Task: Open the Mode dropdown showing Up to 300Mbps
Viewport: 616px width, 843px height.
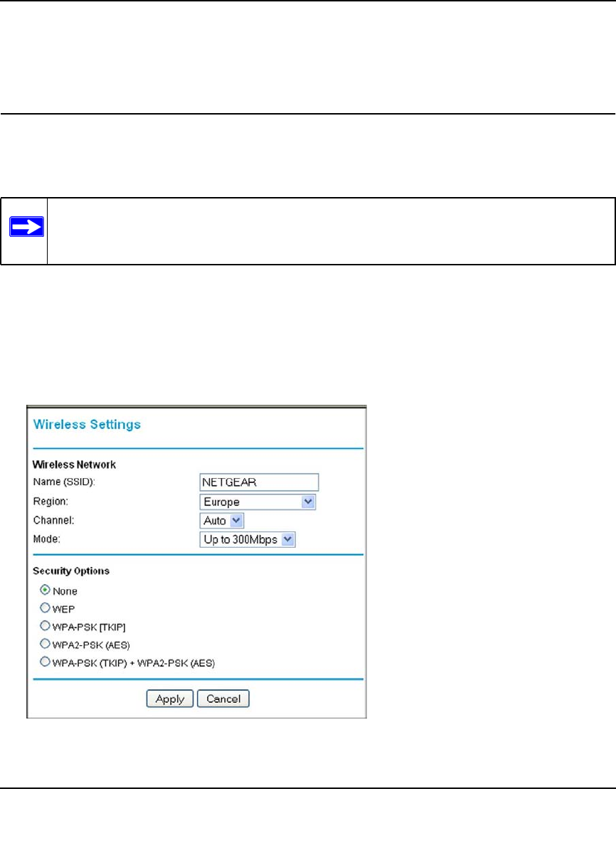Action: coord(248,539)
